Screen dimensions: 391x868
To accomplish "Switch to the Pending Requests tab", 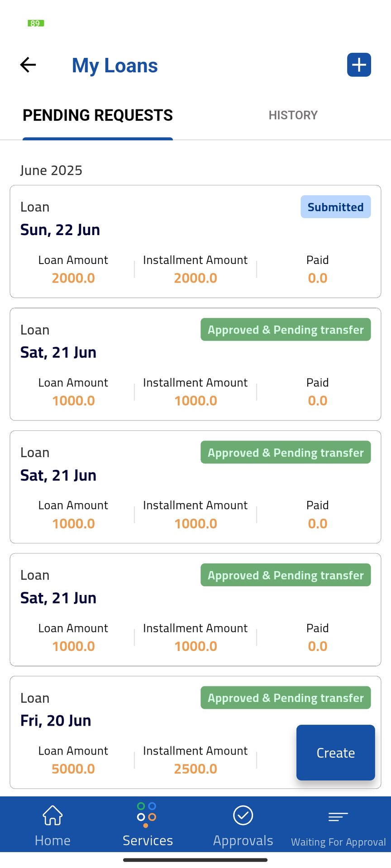I will pos(98,115).
